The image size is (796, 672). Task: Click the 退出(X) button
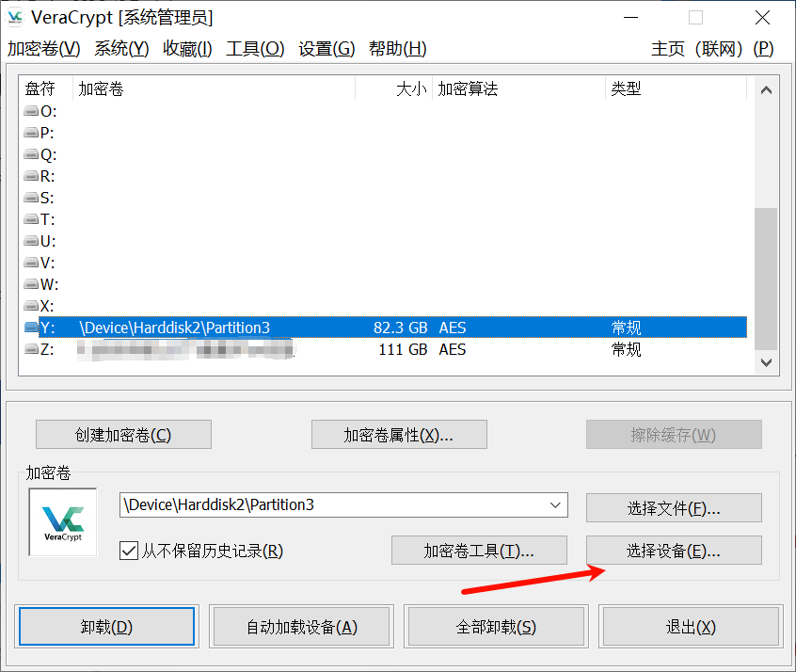pos(691,627)
